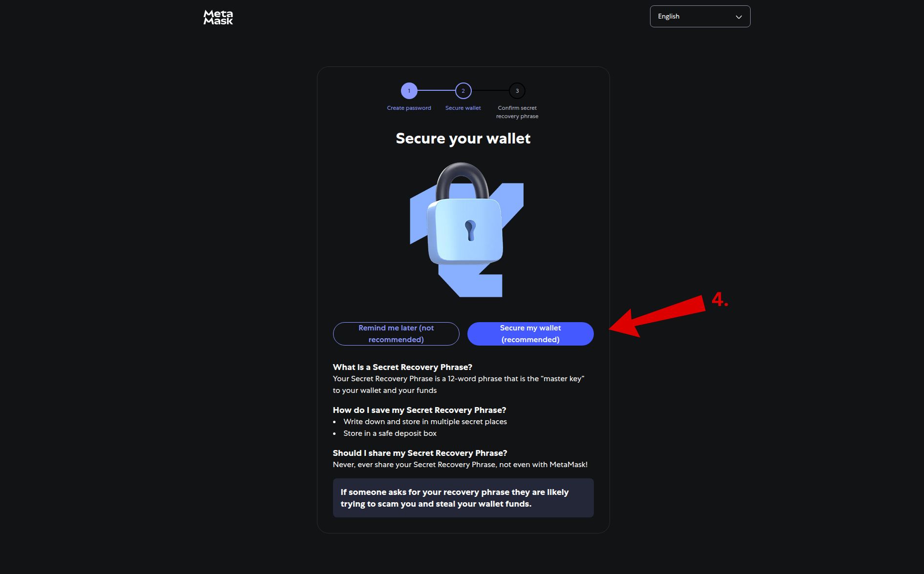The width and height of the screenshot is (924, 574).
Task: Click the MetaMask logo
Action: (x=218, y=17)
